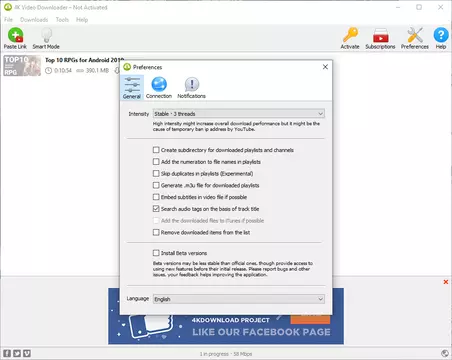The image size is (452, 360).
Task: Close the Preferences dialog
Action: tap(325, 67)
